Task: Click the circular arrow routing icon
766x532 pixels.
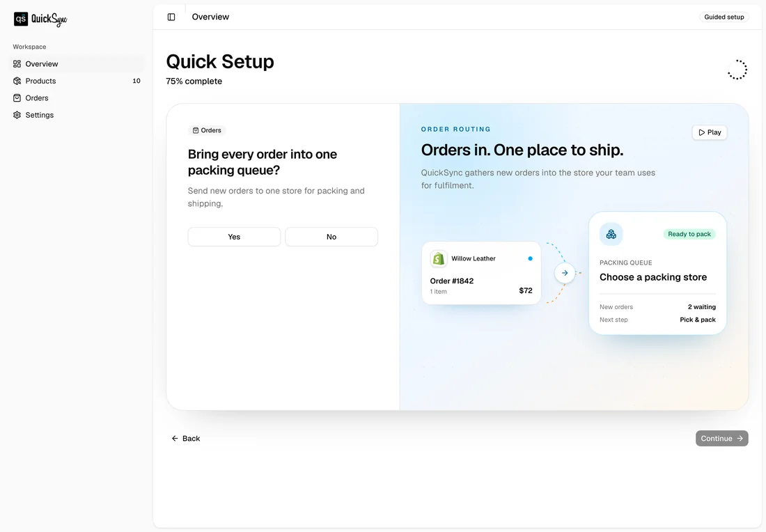Action: pyautogui.click(x=565, y=273)
